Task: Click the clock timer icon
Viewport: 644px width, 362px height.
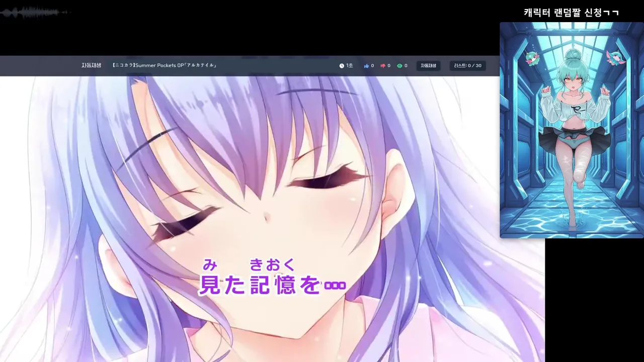Action: pos(342,66)
